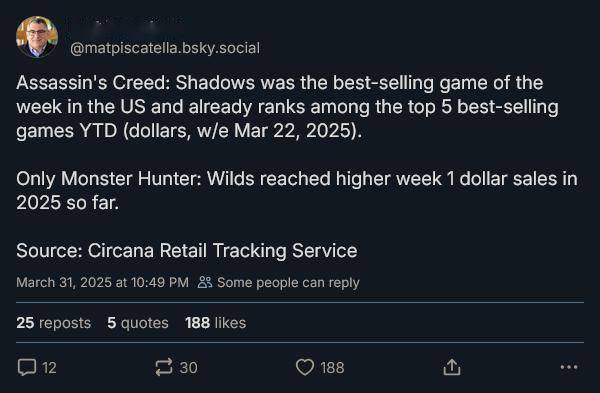Click the blurred display name above the handle
This screenshot has width=600, height=393.
click(126, 23)
